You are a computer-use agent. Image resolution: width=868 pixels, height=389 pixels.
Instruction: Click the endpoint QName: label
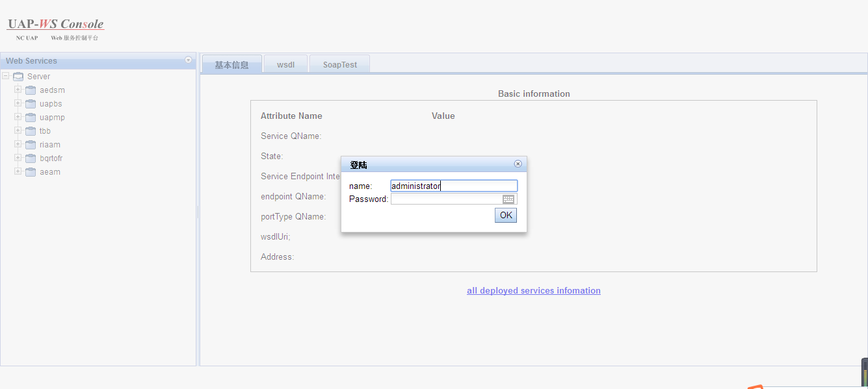(293, 196)
